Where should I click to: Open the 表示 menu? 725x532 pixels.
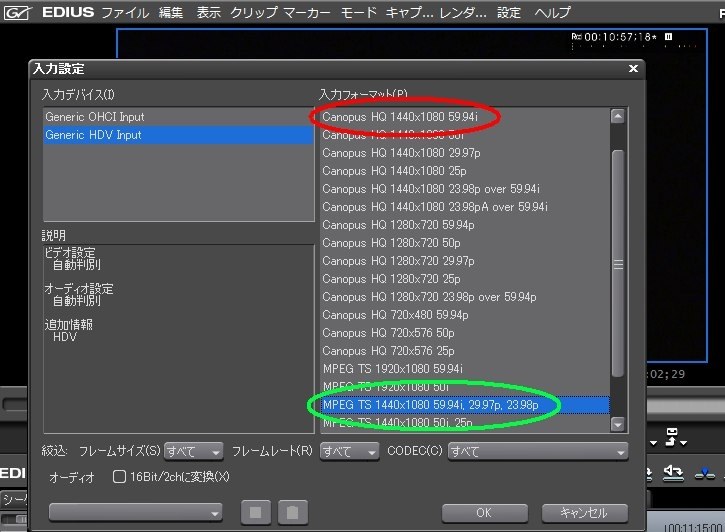[209, 12]
